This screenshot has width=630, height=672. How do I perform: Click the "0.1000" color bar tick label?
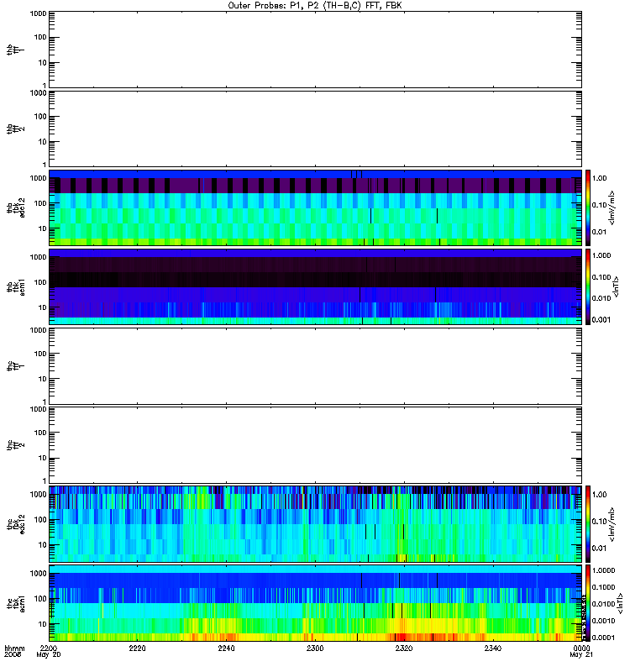point(603,587)
